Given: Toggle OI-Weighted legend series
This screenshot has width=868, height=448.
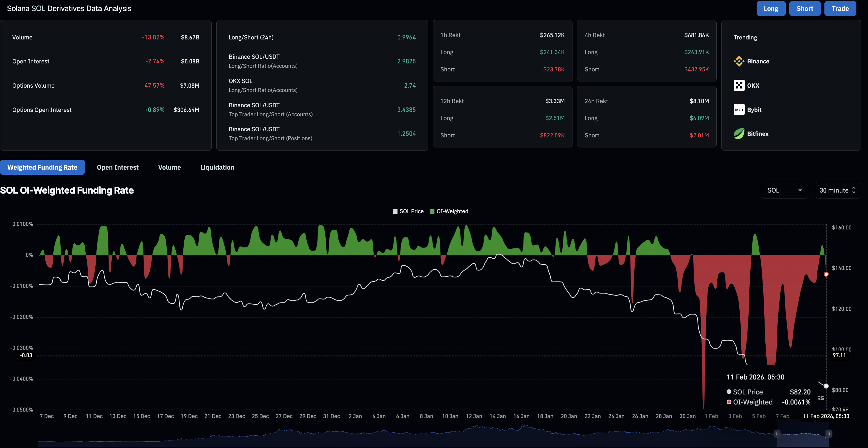Looking at the screenshot, I should click(x=449, y=211).
